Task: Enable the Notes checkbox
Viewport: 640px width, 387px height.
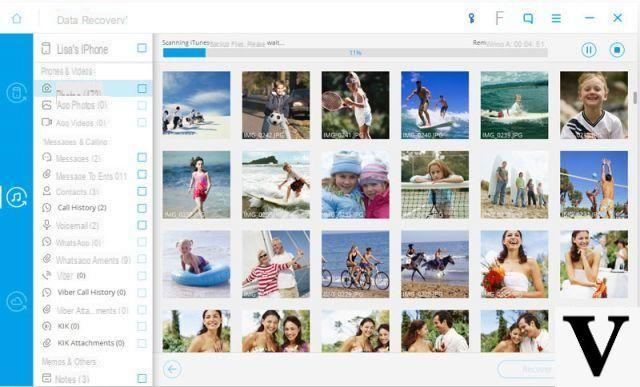Action: tap(142, 378)
